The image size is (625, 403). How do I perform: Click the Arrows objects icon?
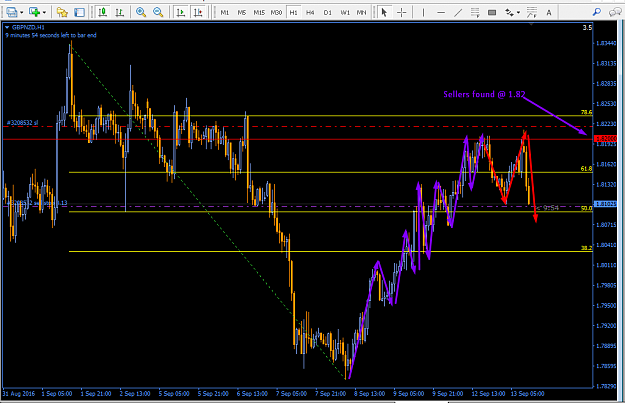[x=509, y=12]
